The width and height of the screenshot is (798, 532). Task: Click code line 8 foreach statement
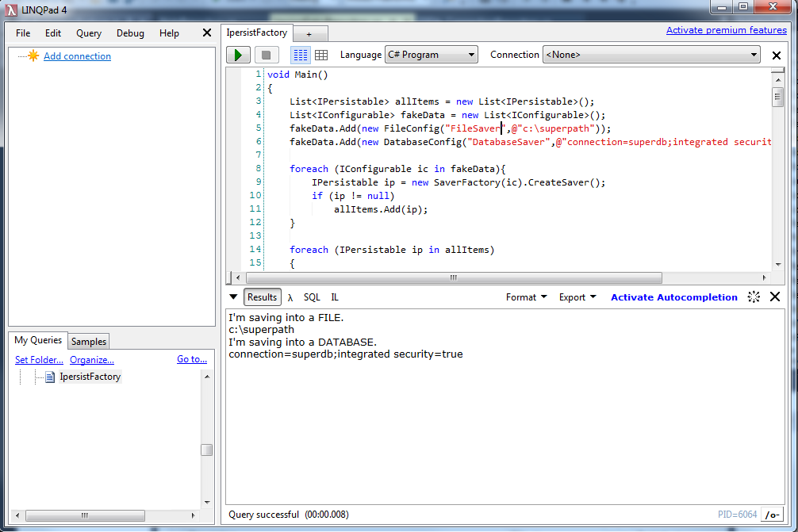(x=397, y=169)
